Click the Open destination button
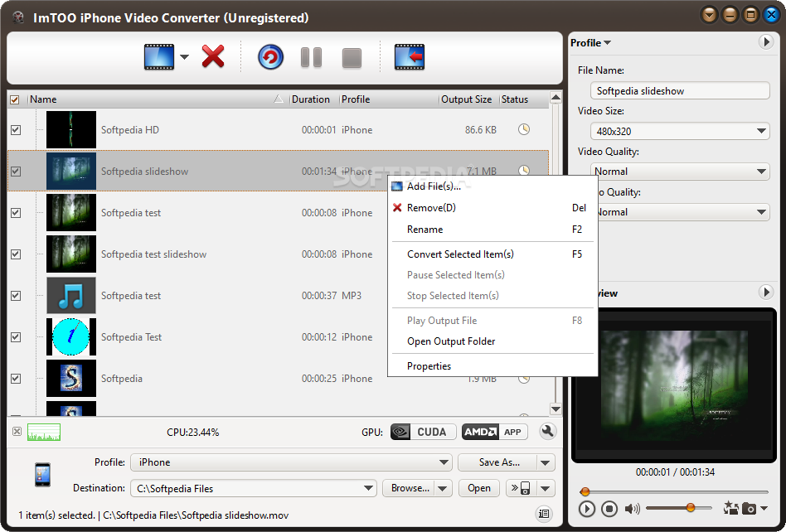786x532 pixels. point(479,488)
